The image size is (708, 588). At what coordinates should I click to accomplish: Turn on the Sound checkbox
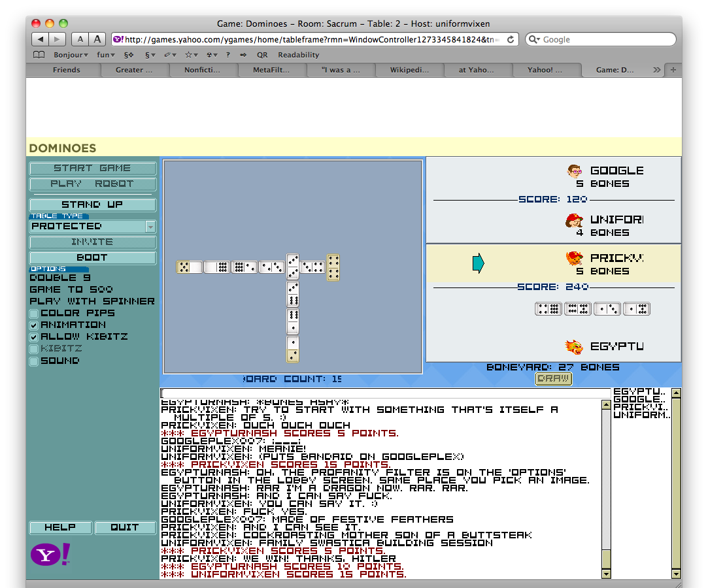[34, 361]
